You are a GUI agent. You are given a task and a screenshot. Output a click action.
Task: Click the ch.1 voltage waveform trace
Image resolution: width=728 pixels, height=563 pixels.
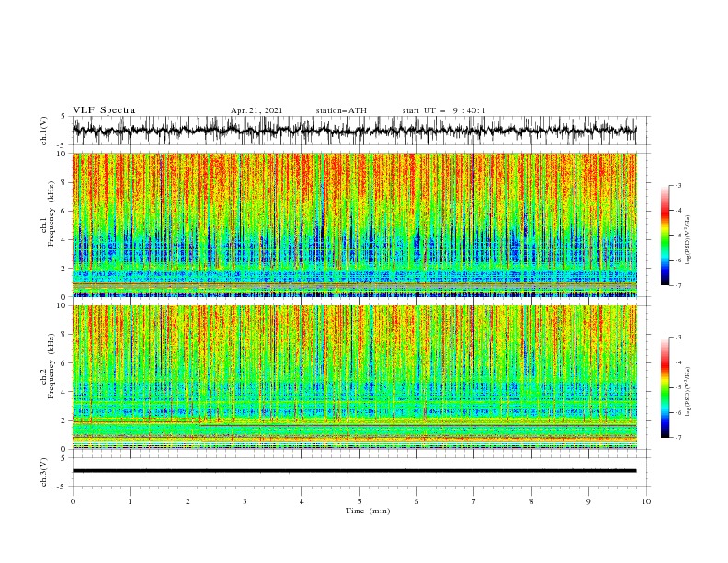[354, 131]
